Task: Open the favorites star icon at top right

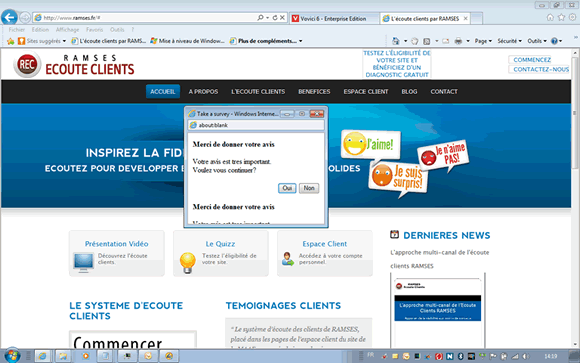Action: [562, 17]
